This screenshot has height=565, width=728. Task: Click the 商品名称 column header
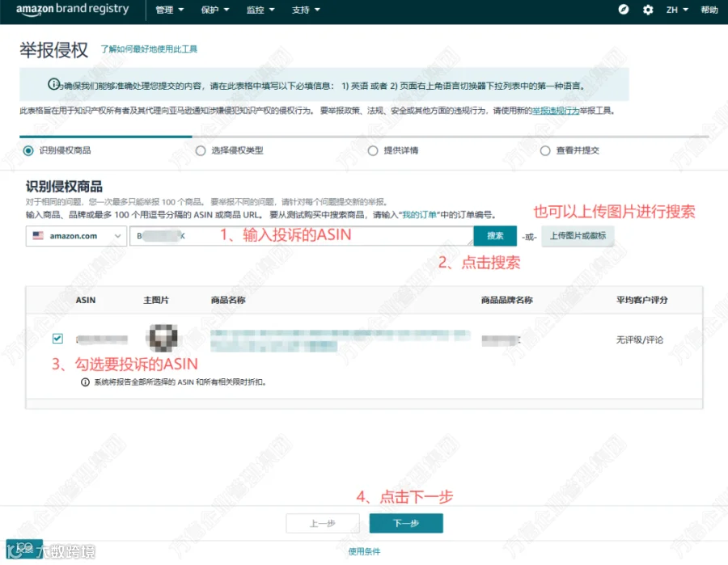[x=228, y=300]
